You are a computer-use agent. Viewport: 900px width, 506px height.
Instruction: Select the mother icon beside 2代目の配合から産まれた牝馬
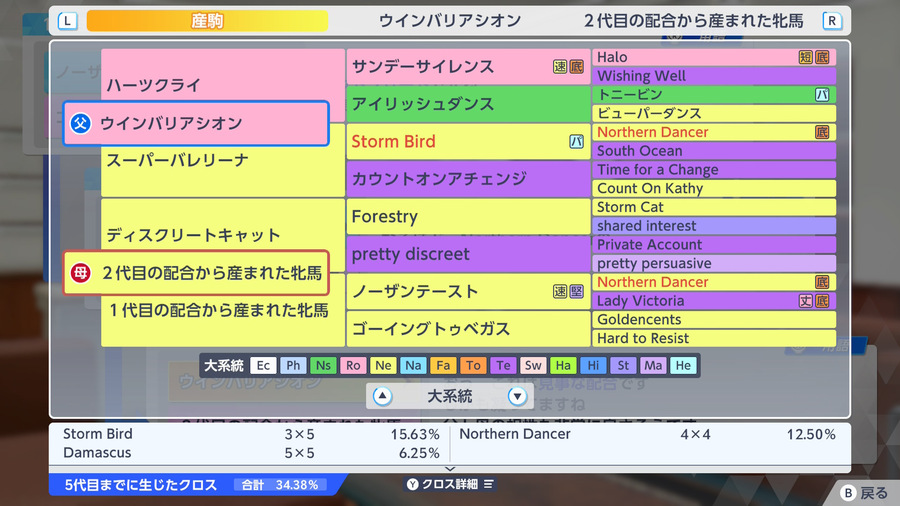coord(80,273)
